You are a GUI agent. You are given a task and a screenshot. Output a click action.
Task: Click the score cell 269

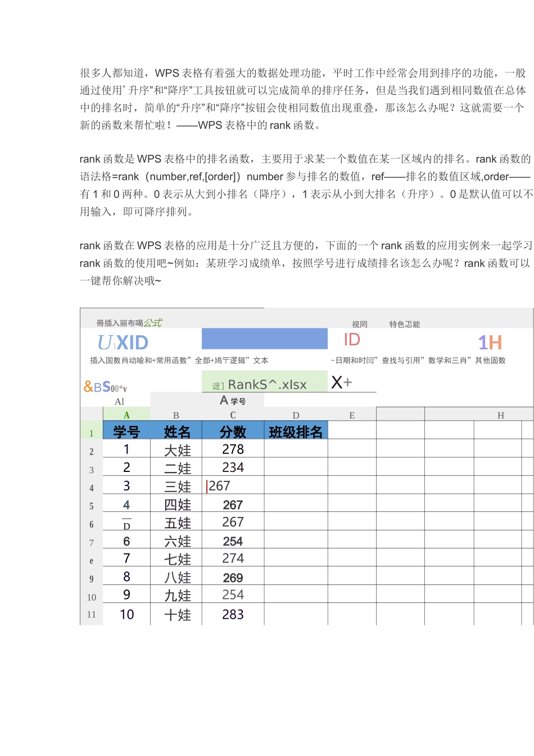[233, 577]
